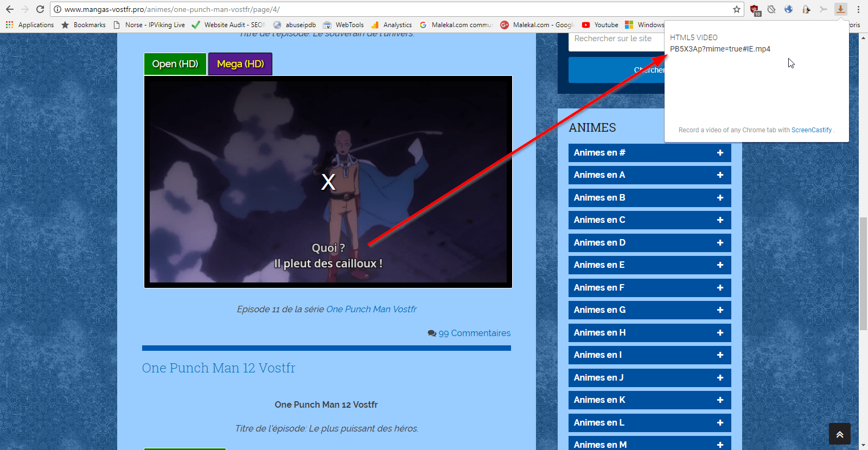
Task: Click the page vertical scrollbar thumb
Action: click(x=863, y=274)
